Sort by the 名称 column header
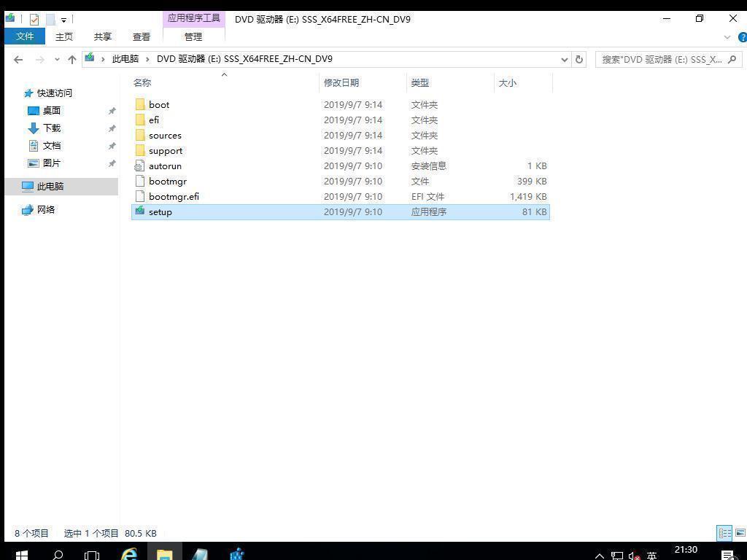This screenshot has height=560, width=747. point(142,83)
